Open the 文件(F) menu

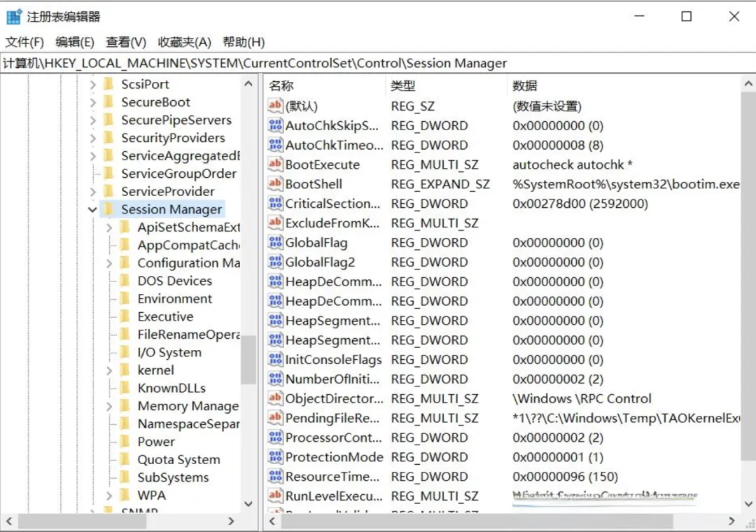click(x=24, y=43)
